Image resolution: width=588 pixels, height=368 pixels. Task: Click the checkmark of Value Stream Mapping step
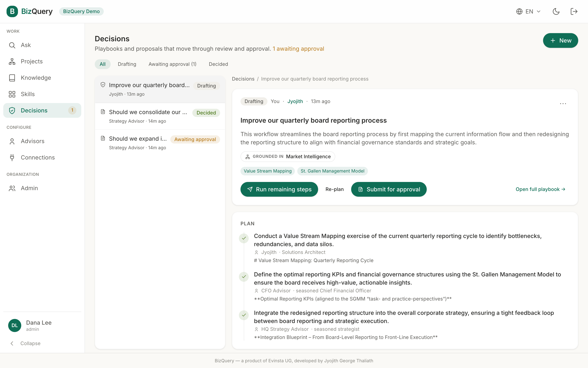point(244,238)
